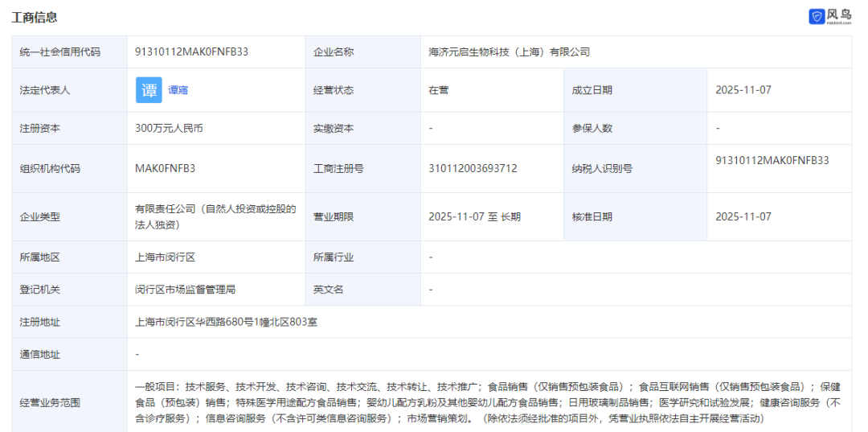This screenshot has width=868, height=432.
Task: Click the 工商信息 section heading
Action: click(35, 17)
